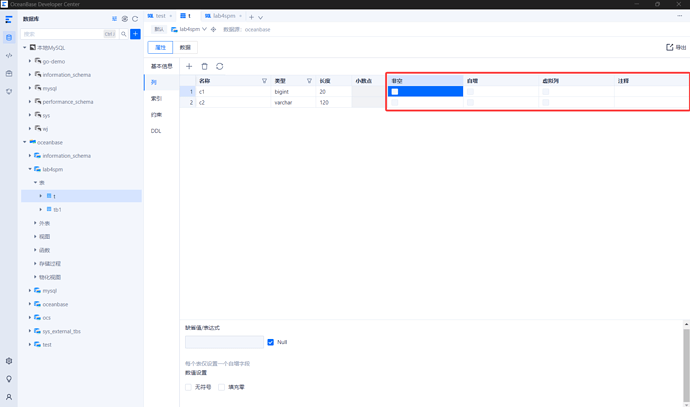
Task: Click the 缺省值 expression input field
Action: tap(224, 342)
